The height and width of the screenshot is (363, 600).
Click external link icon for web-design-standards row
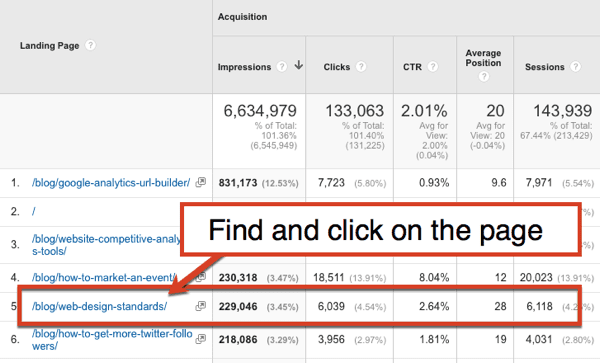click(x=201, y=306)
